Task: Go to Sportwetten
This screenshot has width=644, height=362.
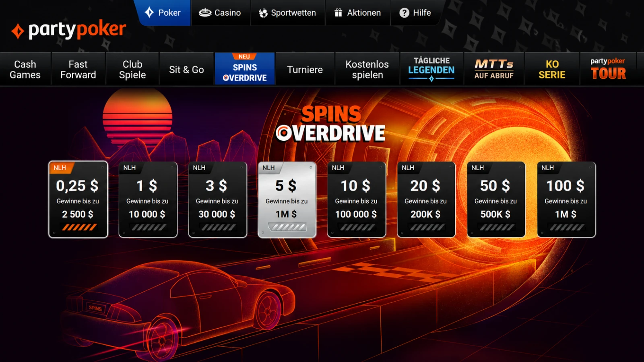Action: 287,12
